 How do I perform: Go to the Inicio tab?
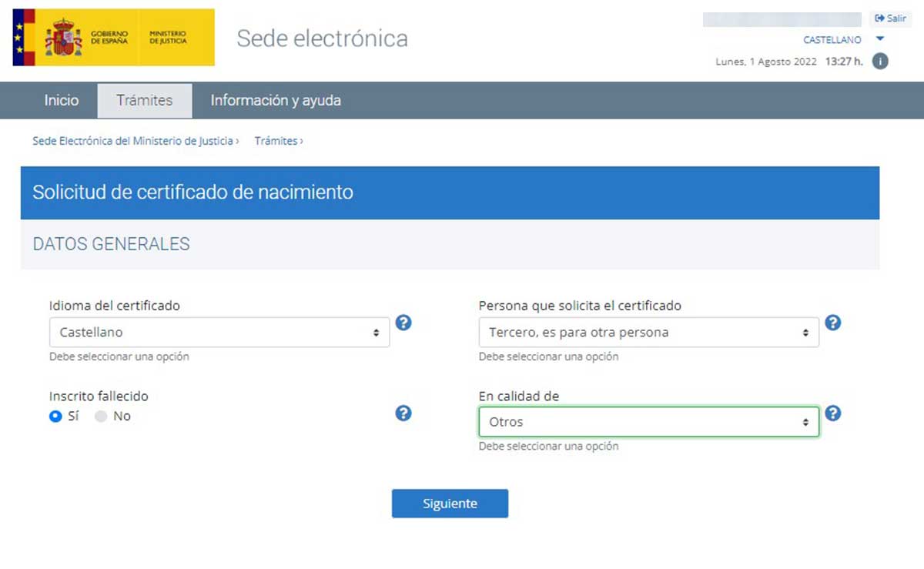[x=62, y=100]
